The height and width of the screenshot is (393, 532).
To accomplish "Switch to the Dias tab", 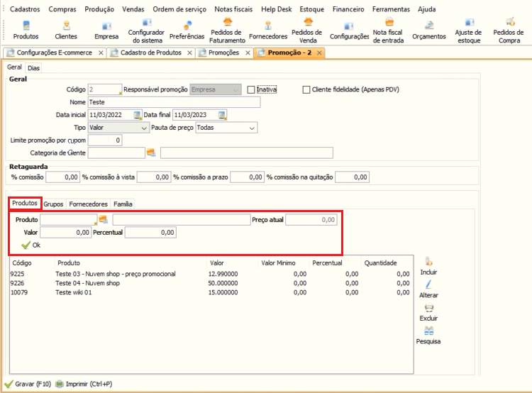I will point(33,68).
